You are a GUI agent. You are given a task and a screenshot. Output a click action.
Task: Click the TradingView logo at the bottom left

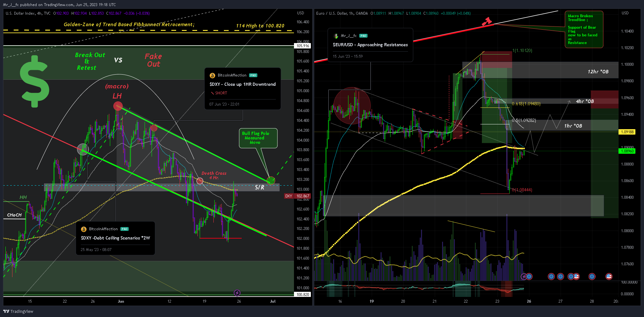coord(18,311)
